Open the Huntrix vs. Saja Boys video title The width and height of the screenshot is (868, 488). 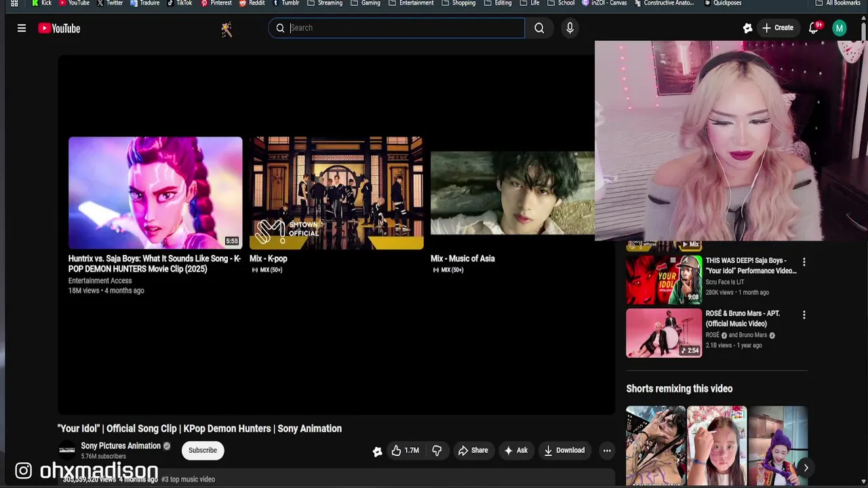pos(155,264)
